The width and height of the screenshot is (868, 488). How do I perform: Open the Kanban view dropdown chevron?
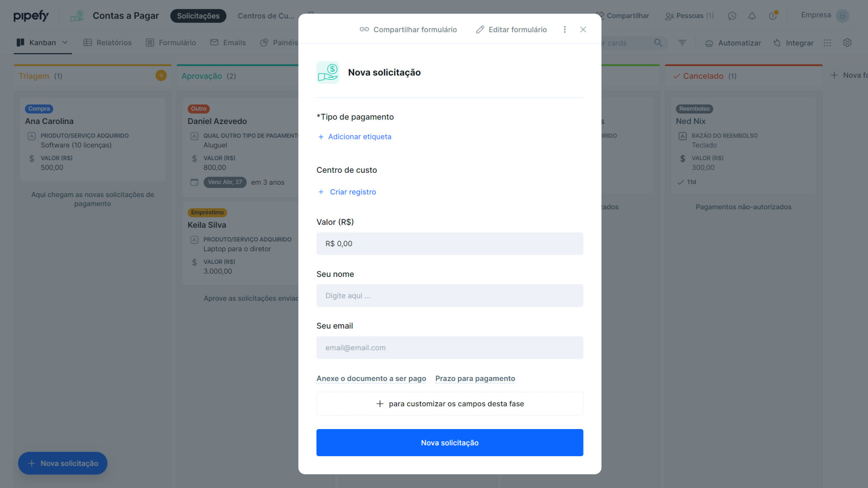[65, 42]
